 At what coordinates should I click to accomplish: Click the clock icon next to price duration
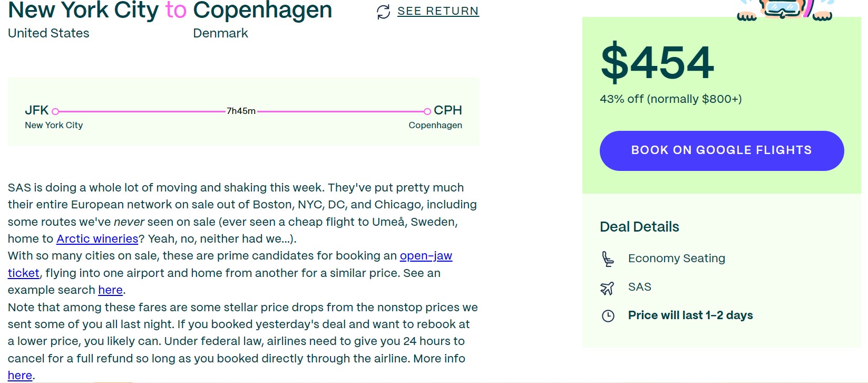click(x=609, y=315)
